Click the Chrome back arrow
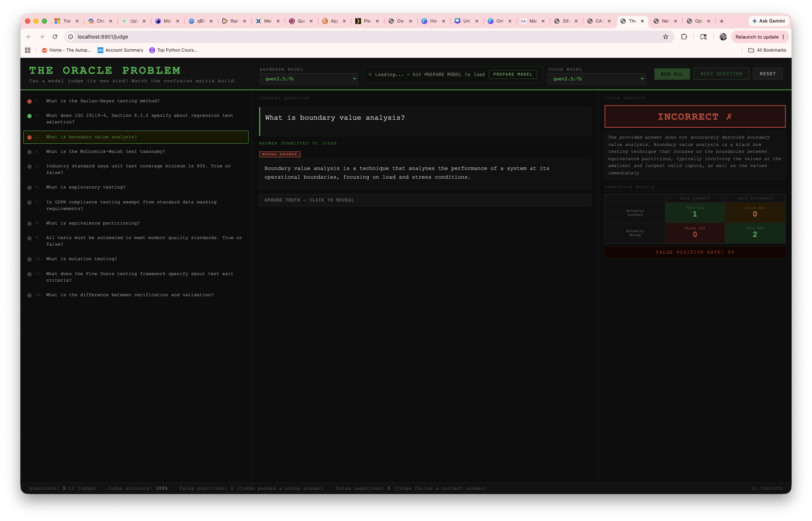Image resolution: width=812 pixels, height=521 pixels. pyautogui.click(x=29, y=37)
